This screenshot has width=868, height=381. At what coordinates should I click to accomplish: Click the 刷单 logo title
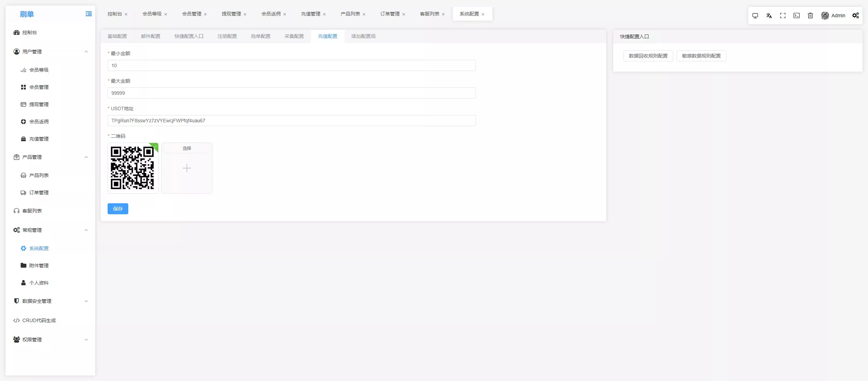click(x=27, y=14)
